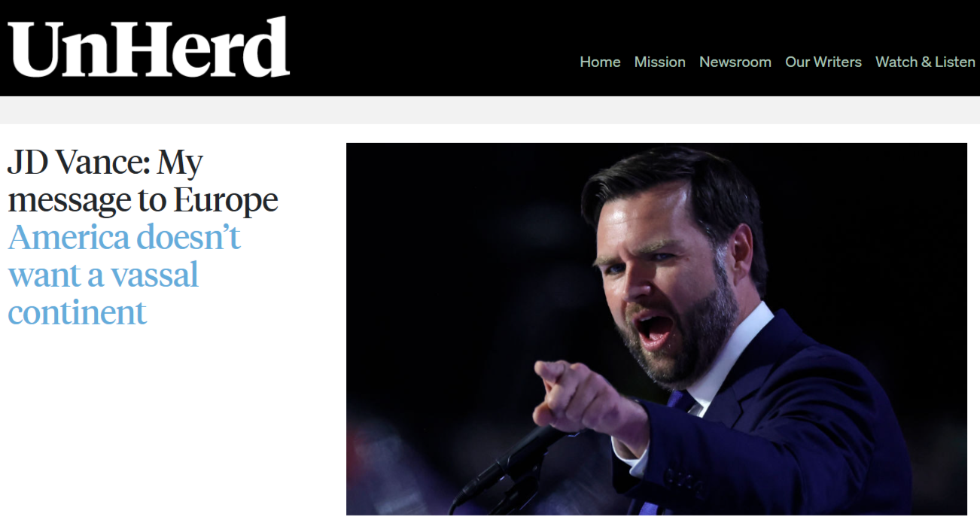Open the headline 'JD Vance: My message to Europe'

(143, 181)
